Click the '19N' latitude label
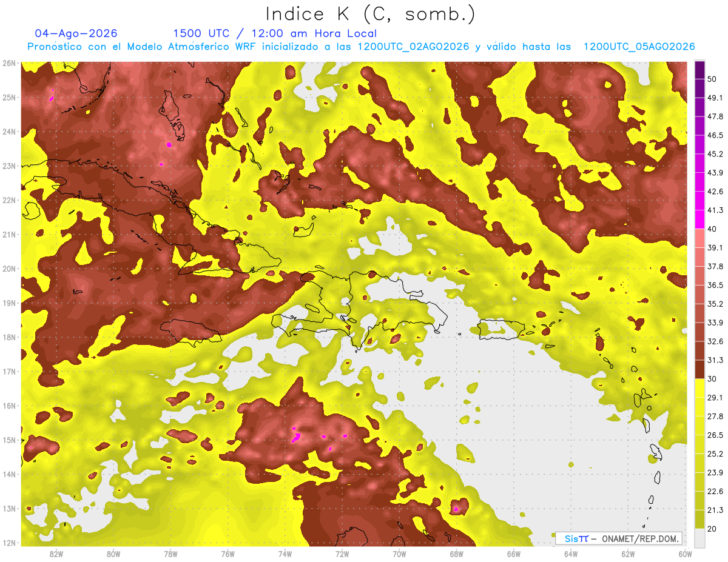The width and height of the screenshot is (728, 562). (x=8, y=303)
